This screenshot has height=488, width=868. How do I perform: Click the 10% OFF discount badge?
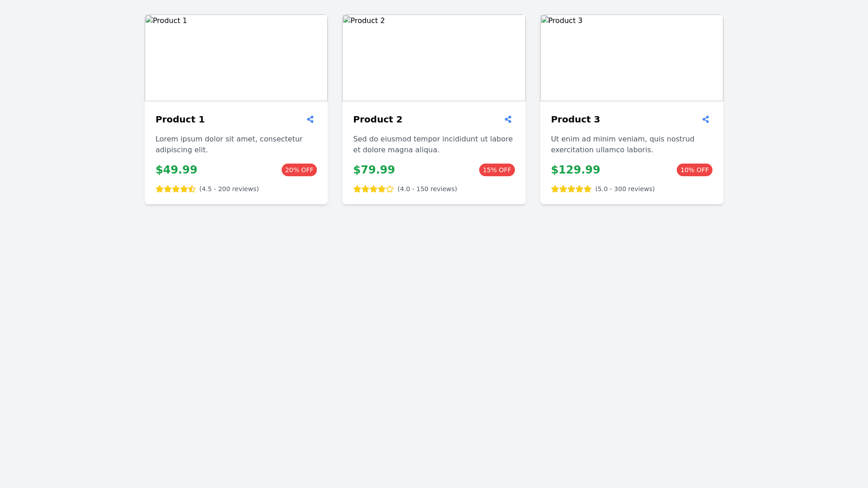click(x=694, y=170)
